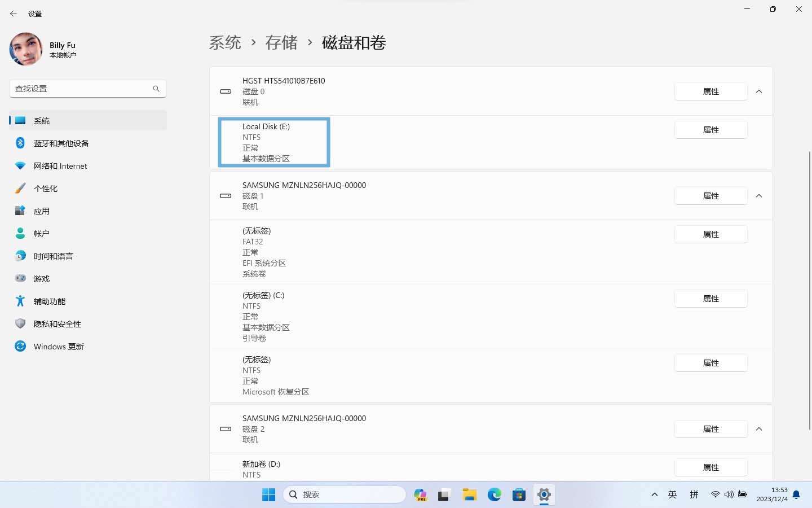Open Copilot preview from taskbar
This screenshot has height=508, width=812.
click(420, 494)
